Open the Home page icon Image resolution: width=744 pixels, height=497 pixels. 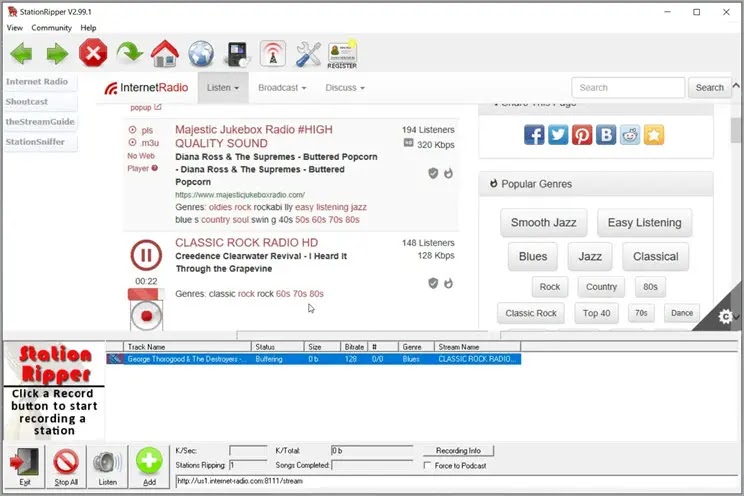[x=165, y=53]
